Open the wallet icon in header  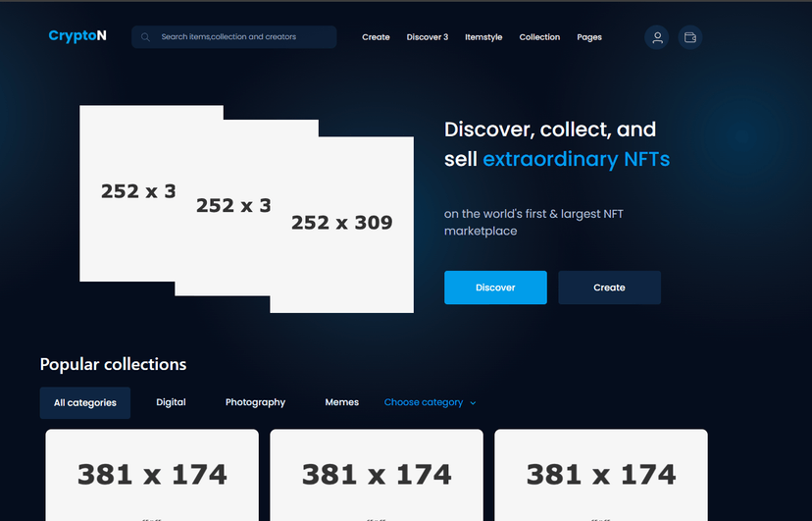690,37
